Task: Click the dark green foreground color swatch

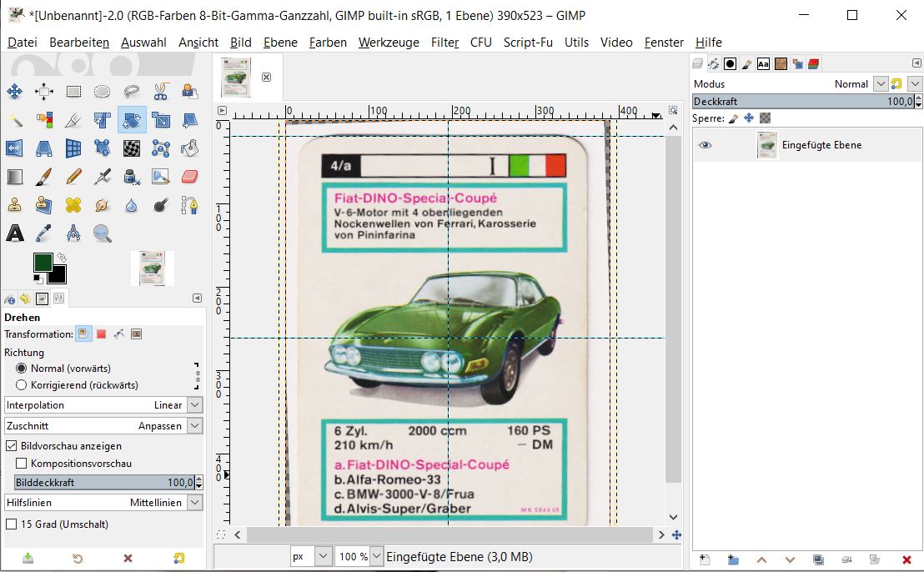Action: click(43, 263)
